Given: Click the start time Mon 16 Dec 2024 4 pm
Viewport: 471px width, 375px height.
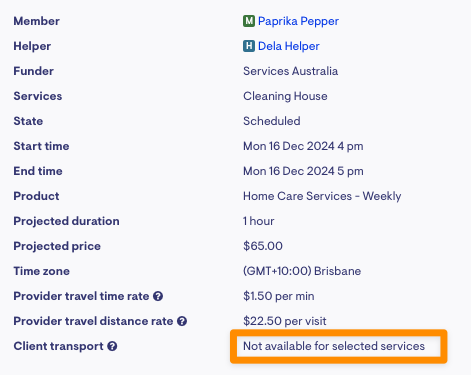Looking at the screenshot, I should [303, 146].
